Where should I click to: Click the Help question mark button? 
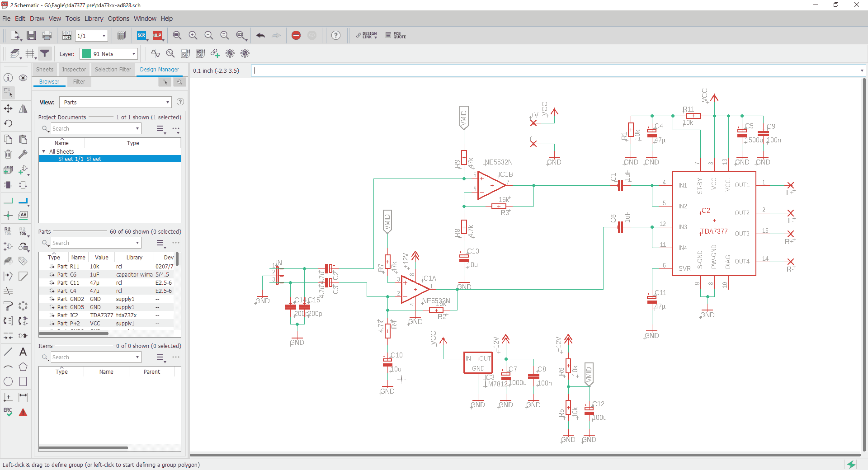coord(335,35)
